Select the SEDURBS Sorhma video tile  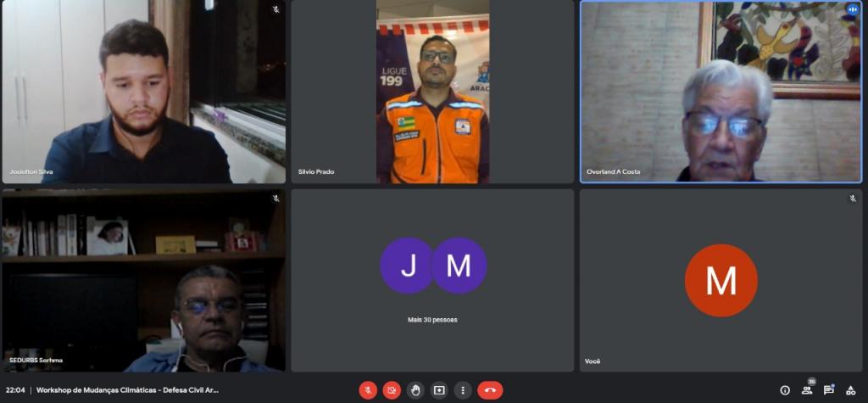tap(143, 280)
